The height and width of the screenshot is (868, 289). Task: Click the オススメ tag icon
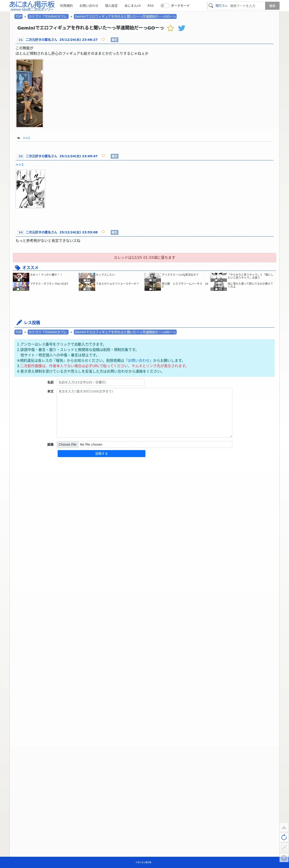click(18, 268)
